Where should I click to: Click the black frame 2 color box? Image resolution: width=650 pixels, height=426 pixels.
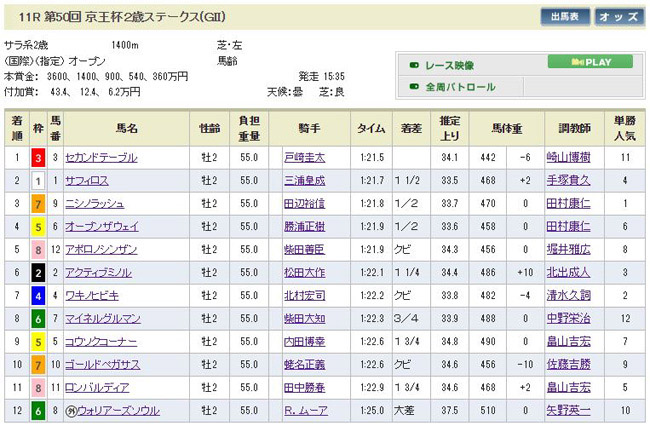[x=39, y=271]
